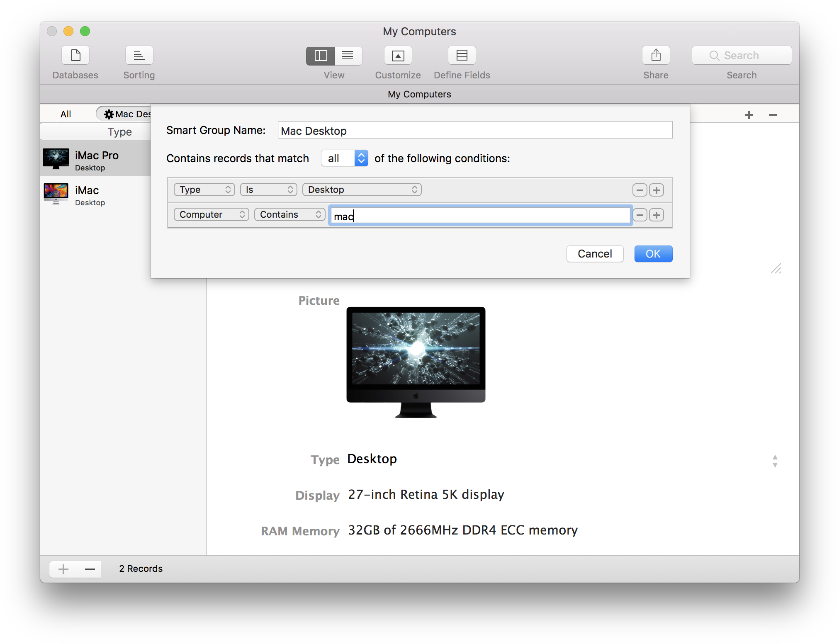Open the Desktop value dropdown
This screenshot has height=644, width=839.
click(362, 190)
